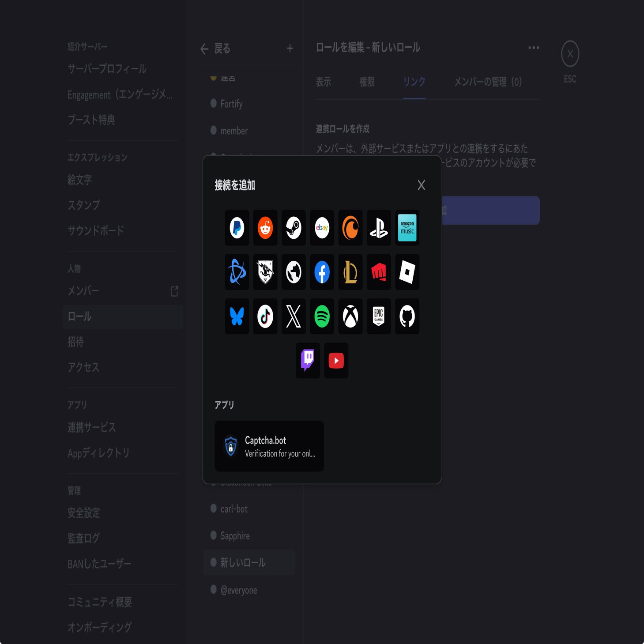Open 絵文字 settings in the sidebar

[x=79, y=180]
